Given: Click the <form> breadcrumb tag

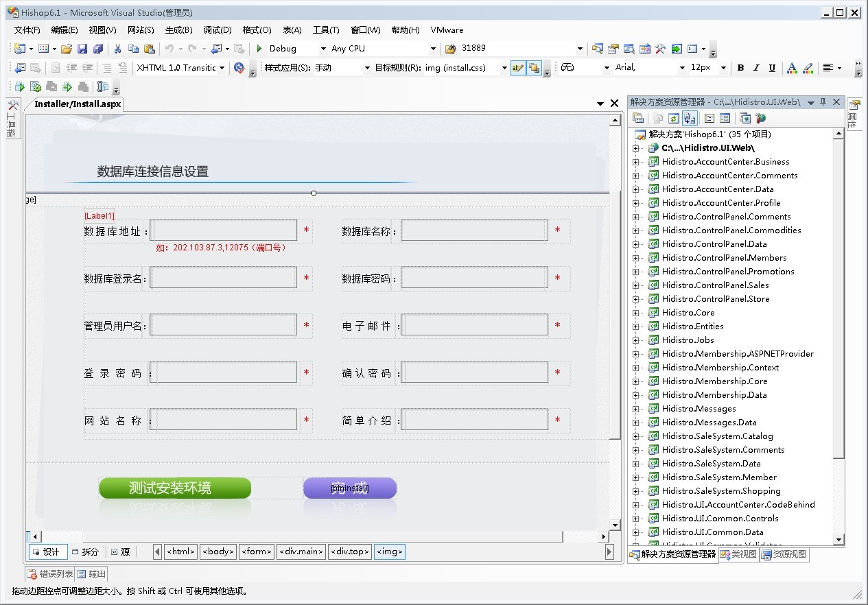Looking at the screenshot, I should click(257, 551).
